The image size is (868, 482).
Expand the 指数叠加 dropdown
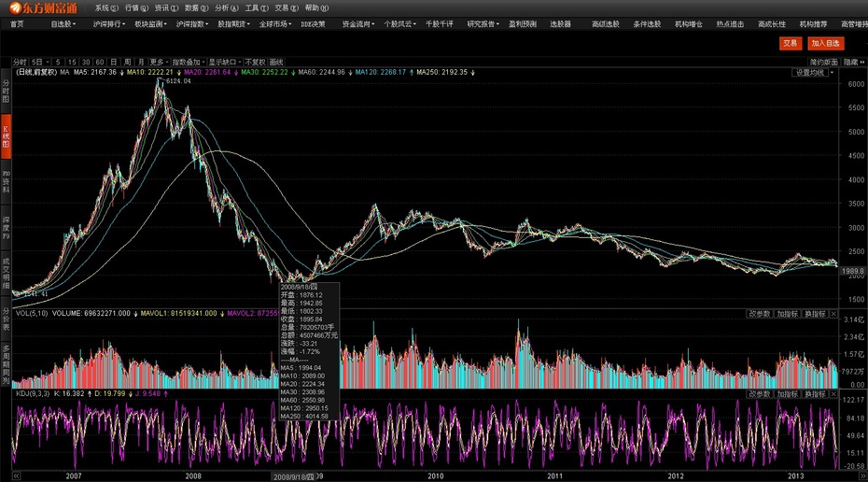coord(187,61)
